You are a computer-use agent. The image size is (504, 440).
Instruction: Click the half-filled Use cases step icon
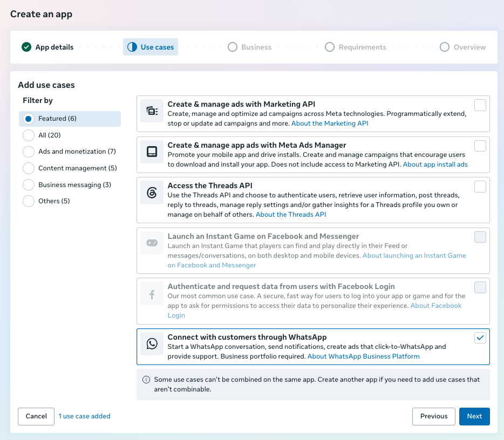[x=132, y=47]
